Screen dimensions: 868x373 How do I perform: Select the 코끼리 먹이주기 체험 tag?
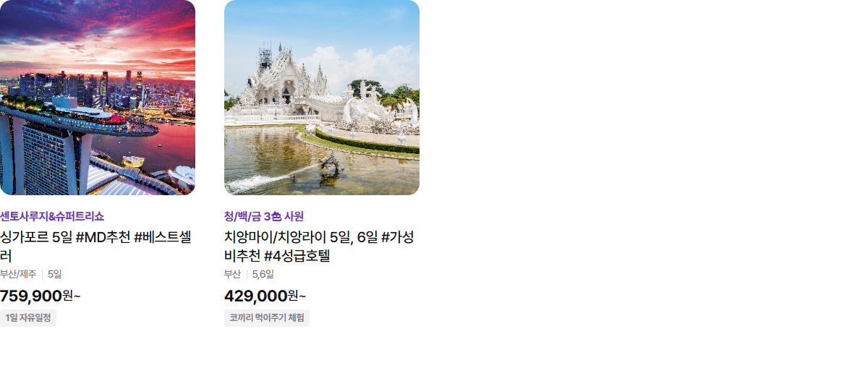pos(267,318)
